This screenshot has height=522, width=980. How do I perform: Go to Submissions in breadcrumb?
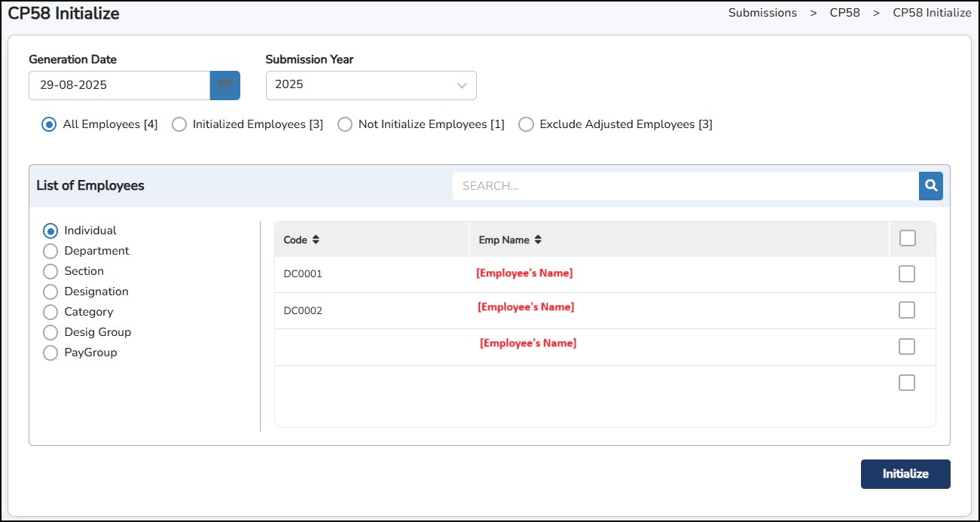pos(762,13)
